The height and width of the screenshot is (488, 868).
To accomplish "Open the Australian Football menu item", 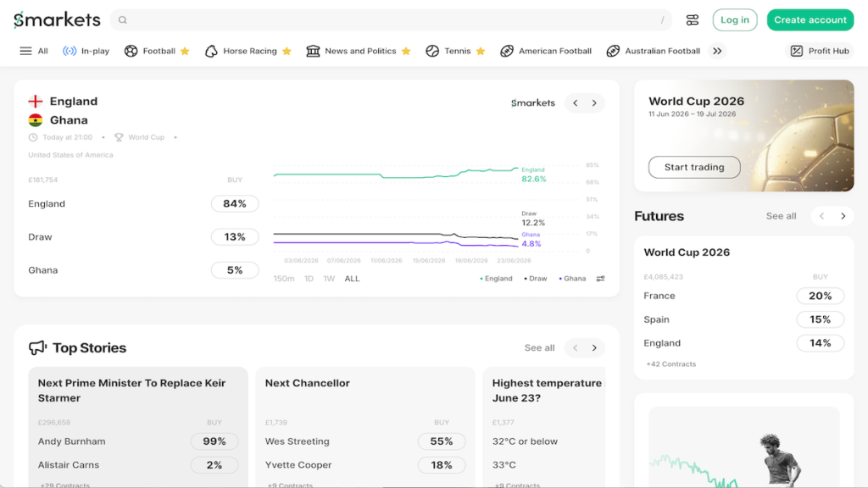I will (654, 51).
